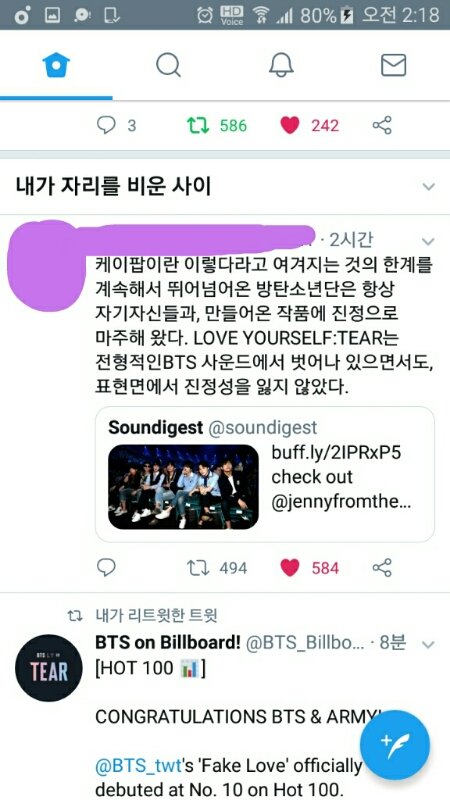This screenshot has width=450, height=800.
Task: Share the tweet with 242 likes
Action: click(382, 126)
